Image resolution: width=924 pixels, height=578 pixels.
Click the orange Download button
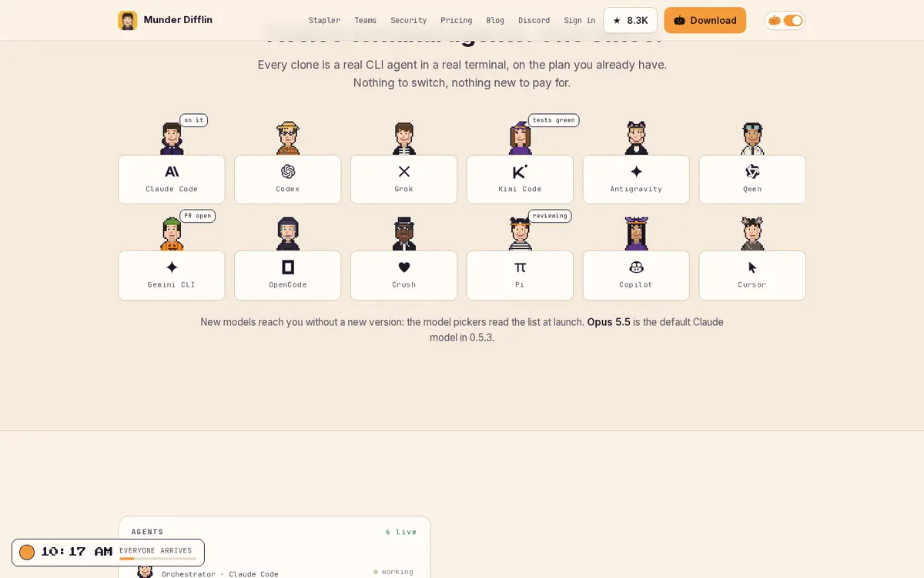coord(705,21)
